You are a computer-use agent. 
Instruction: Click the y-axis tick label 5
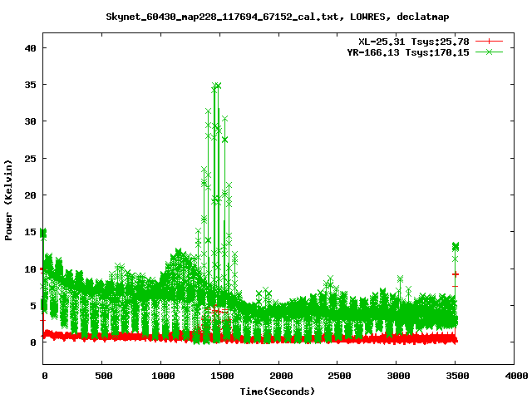tap(33, 306)
